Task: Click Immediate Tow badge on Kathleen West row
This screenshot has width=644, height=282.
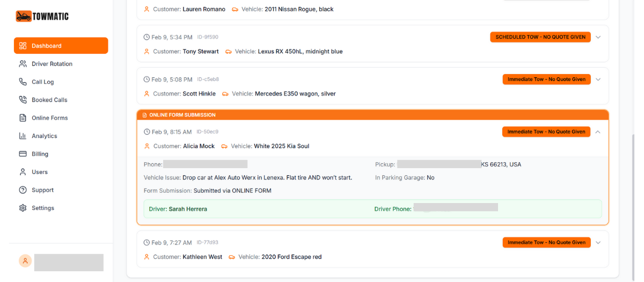Action: pos(546,242)
